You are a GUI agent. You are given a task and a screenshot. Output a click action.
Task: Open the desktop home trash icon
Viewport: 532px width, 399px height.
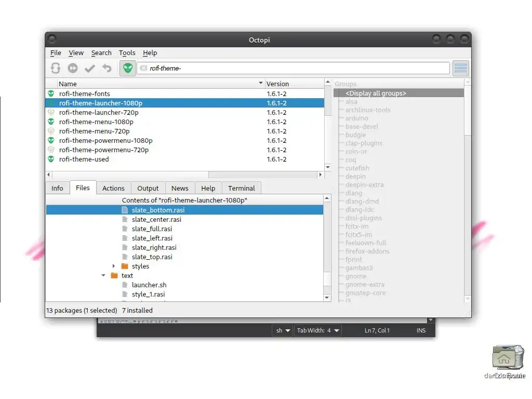coord(508,357)
